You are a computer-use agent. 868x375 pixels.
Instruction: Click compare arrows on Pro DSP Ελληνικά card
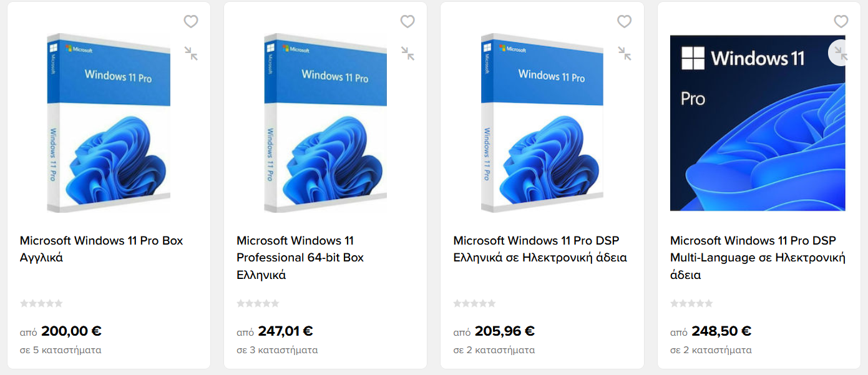(625, 54)
